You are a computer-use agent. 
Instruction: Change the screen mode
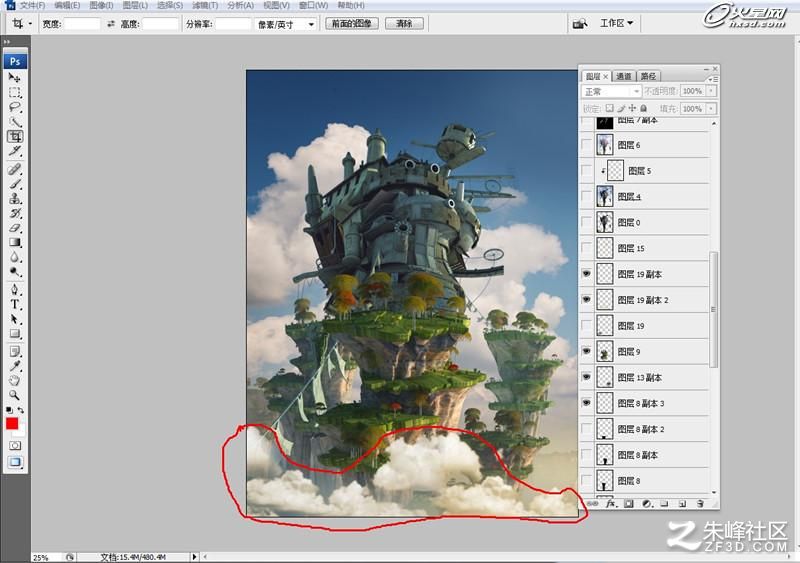click(15, 462)
